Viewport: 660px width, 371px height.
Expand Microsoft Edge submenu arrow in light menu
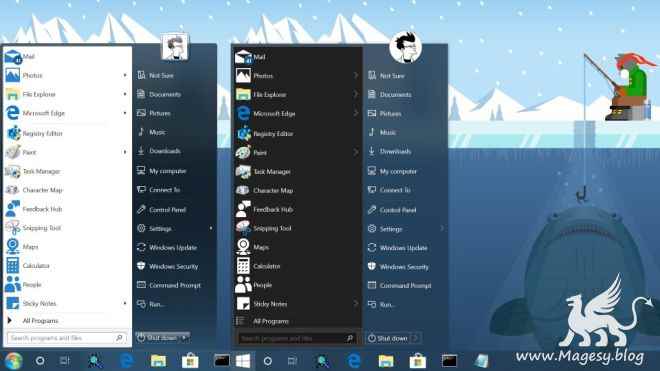(125, 113)
